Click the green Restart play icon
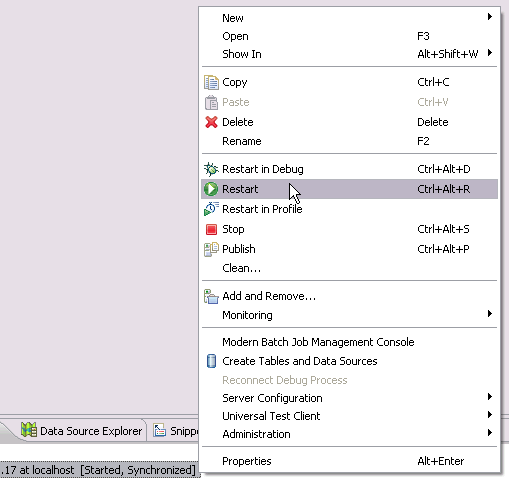The image size is (509, 482). pos(211,189)
